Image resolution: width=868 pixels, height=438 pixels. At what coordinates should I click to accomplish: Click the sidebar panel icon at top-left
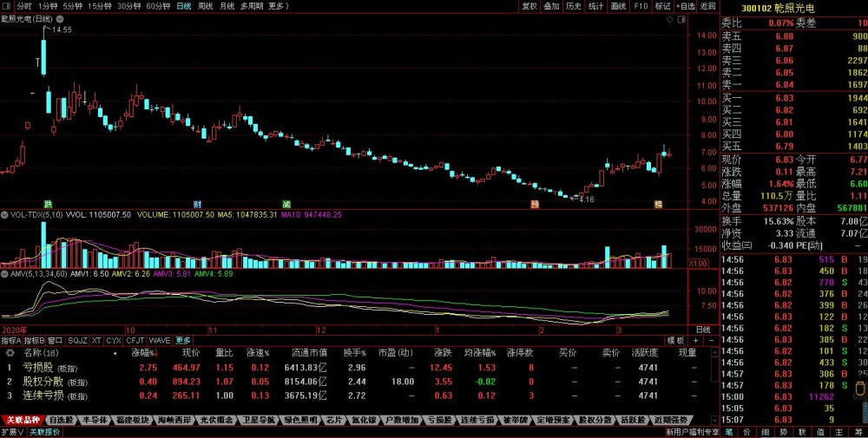(7, 6)
